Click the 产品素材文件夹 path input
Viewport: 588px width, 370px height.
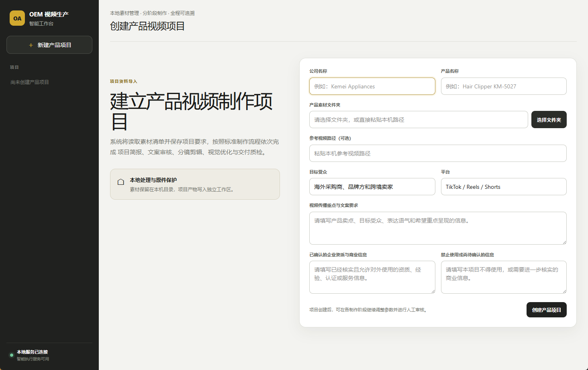tap(419, 120)
